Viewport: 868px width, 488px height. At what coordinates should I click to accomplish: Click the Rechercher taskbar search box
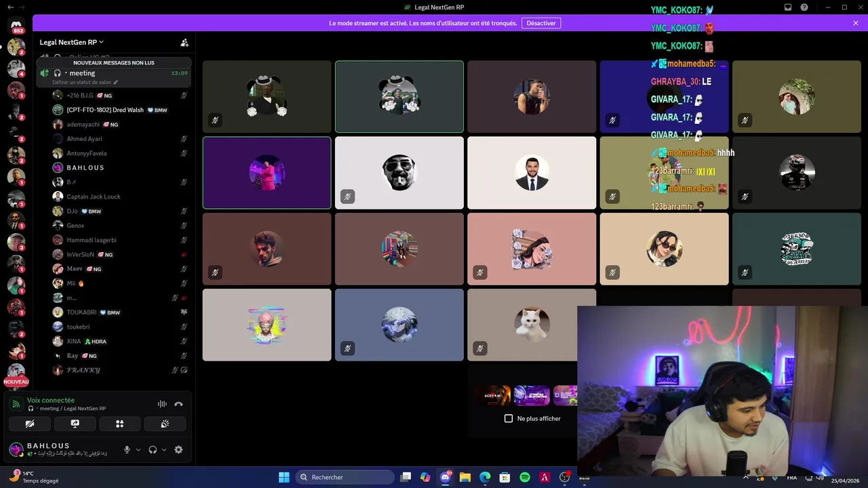pos(344,477)
